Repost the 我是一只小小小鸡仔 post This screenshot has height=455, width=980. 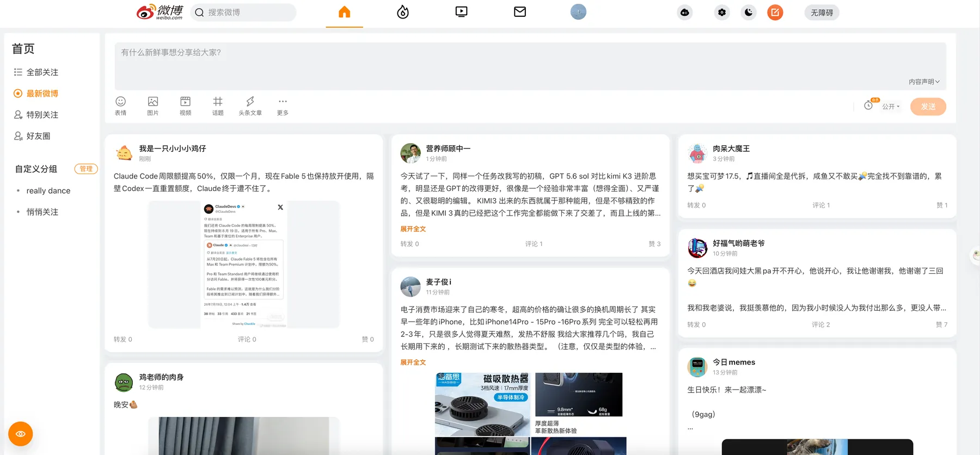[x=123, y=339]
